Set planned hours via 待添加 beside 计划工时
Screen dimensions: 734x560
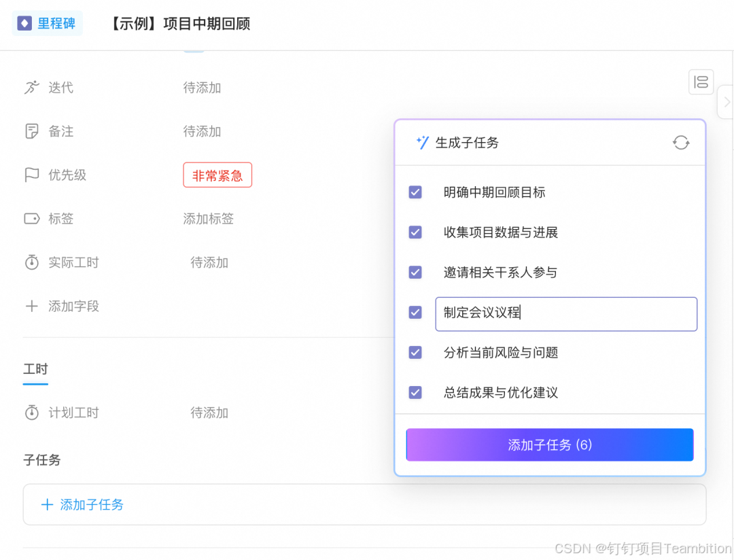point(209,413)
